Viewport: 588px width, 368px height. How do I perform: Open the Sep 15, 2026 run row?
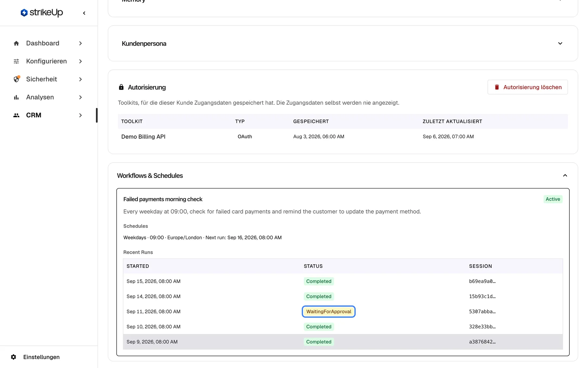(x=343, y=281)
